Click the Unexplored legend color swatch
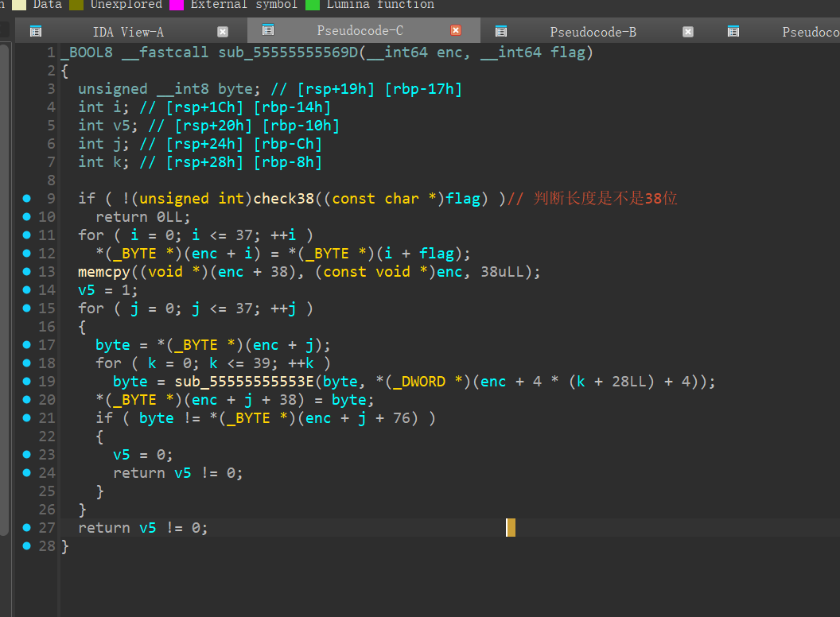 pyautogui.click(x=76, y=5)
